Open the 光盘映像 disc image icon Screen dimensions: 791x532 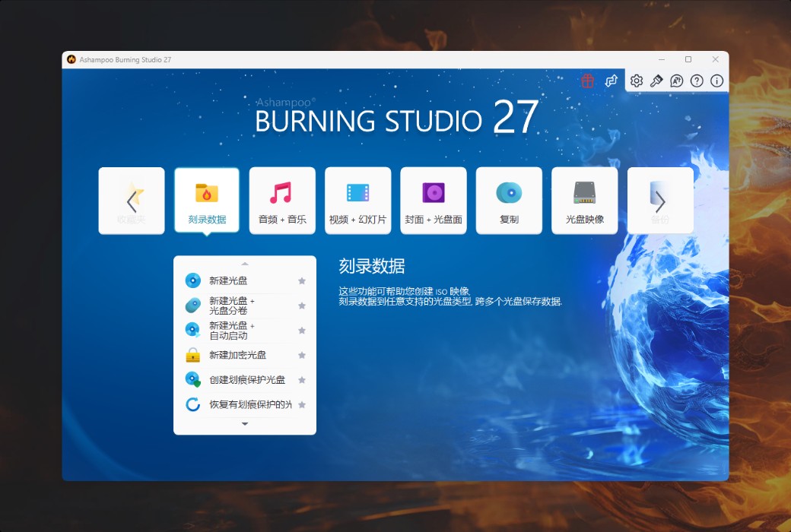tap(584, 200)
